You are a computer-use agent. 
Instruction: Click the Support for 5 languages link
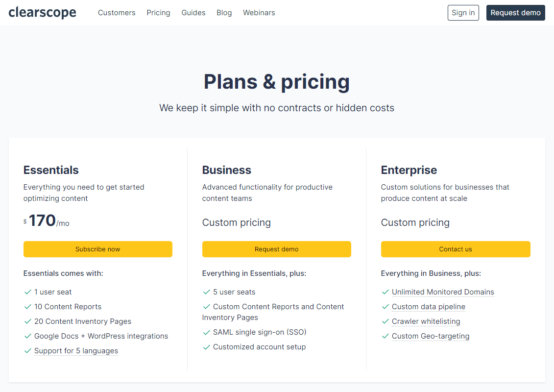(x=76, y=351)
